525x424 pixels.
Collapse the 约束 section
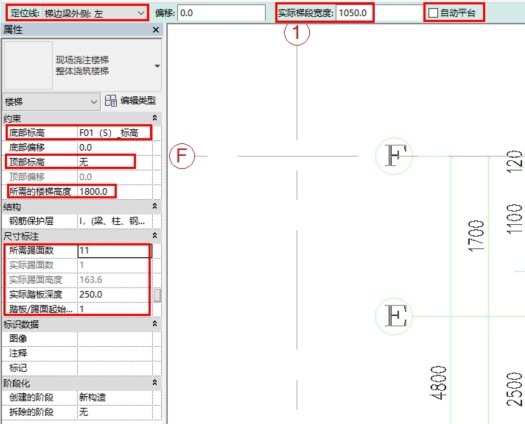[x=155, y=118]
